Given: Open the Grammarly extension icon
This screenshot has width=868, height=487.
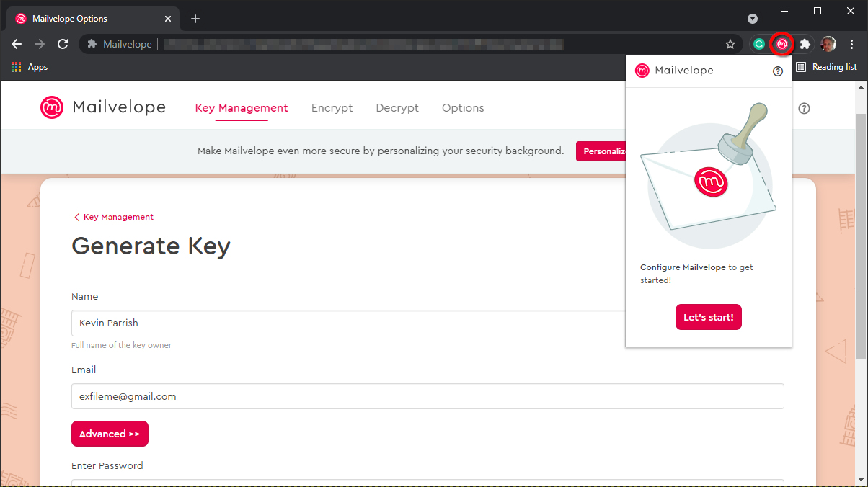Looking at the screenshot, I should tap(759, 44).
